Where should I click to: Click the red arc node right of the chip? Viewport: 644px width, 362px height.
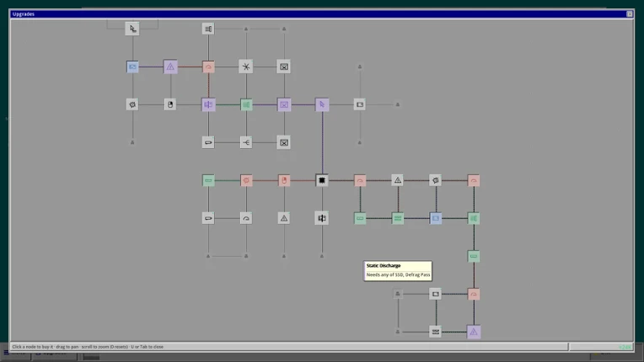[x=360, y=180]
